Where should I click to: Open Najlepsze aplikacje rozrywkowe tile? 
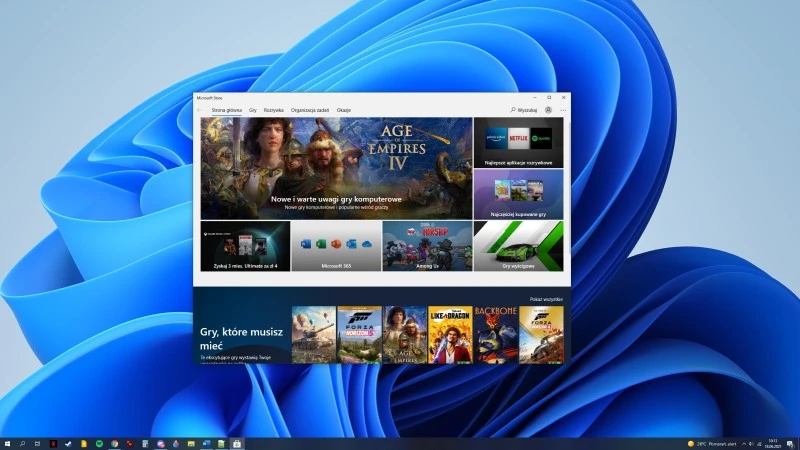click(518, 142)
